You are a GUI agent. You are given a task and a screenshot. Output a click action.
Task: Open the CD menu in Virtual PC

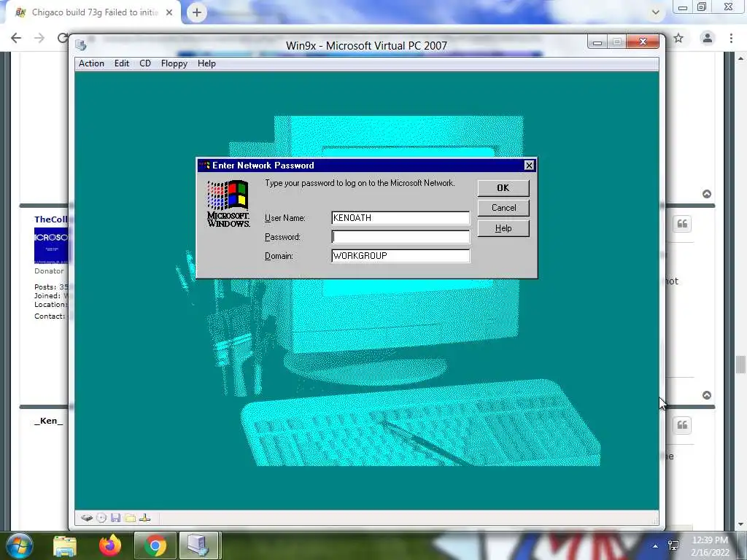145,63
